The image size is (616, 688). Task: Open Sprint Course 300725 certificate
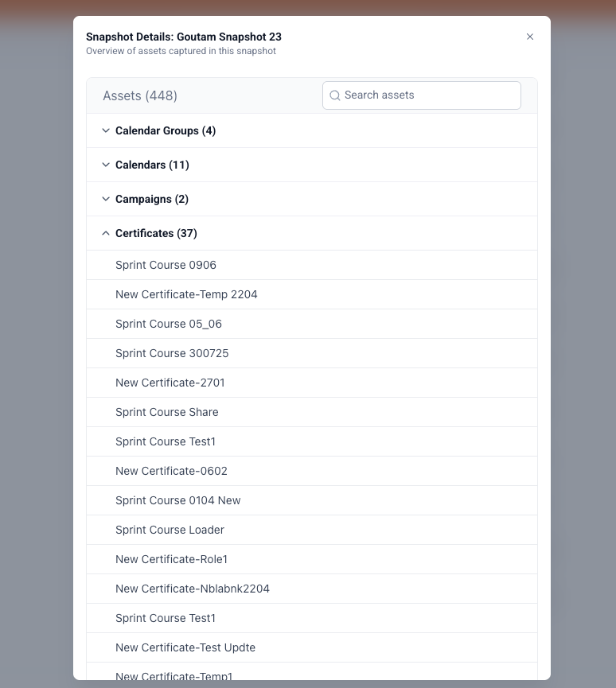172,353
